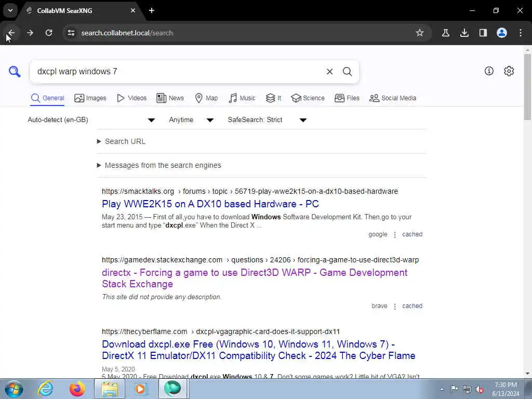Open site information icon in address bar
This screenshot has width=532, height=399.
click(x=71, y=33)
